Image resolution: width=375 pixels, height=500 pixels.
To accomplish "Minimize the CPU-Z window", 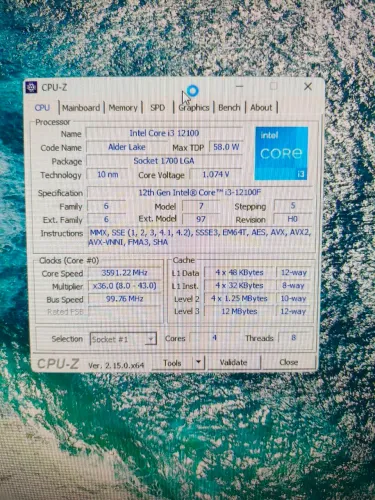I will 239,87.
